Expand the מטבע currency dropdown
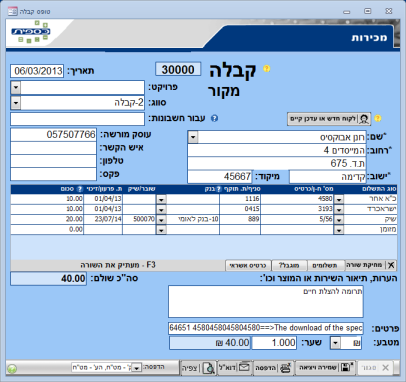Screen dimensions: 406x382 point(335,343)
